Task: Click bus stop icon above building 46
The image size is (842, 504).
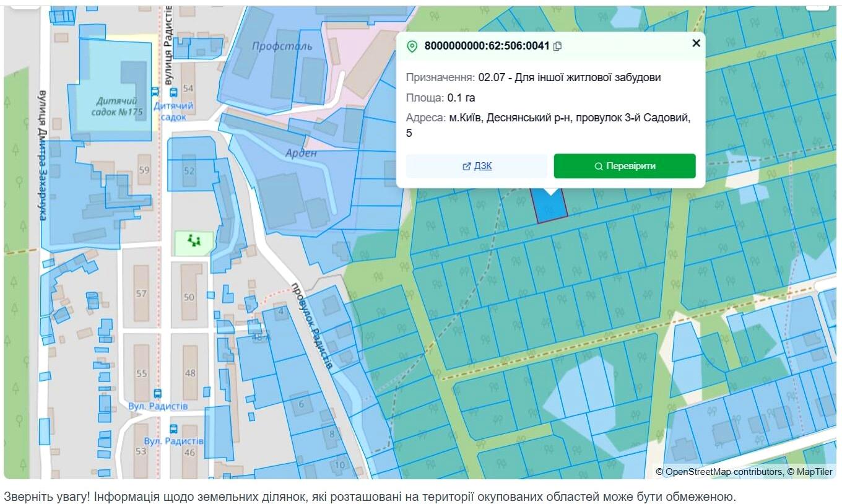Action: click(x=173, y=428)
